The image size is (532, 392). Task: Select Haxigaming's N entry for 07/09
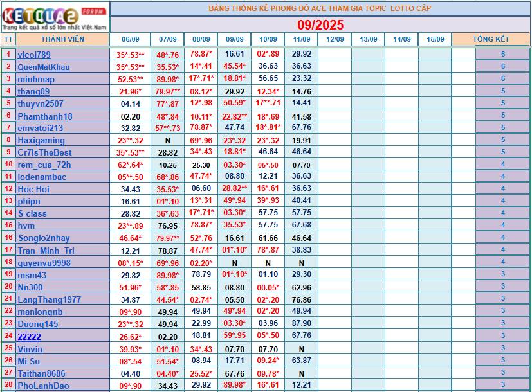coord(168,140)
